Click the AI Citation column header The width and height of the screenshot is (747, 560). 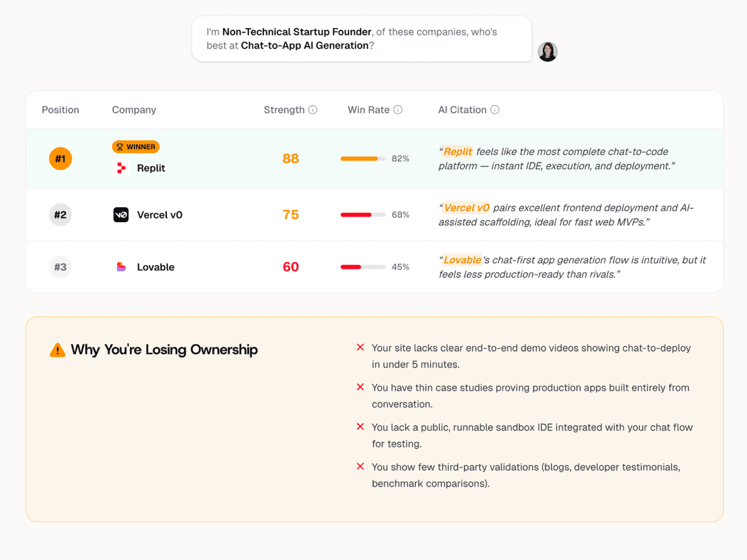(463, 110)
